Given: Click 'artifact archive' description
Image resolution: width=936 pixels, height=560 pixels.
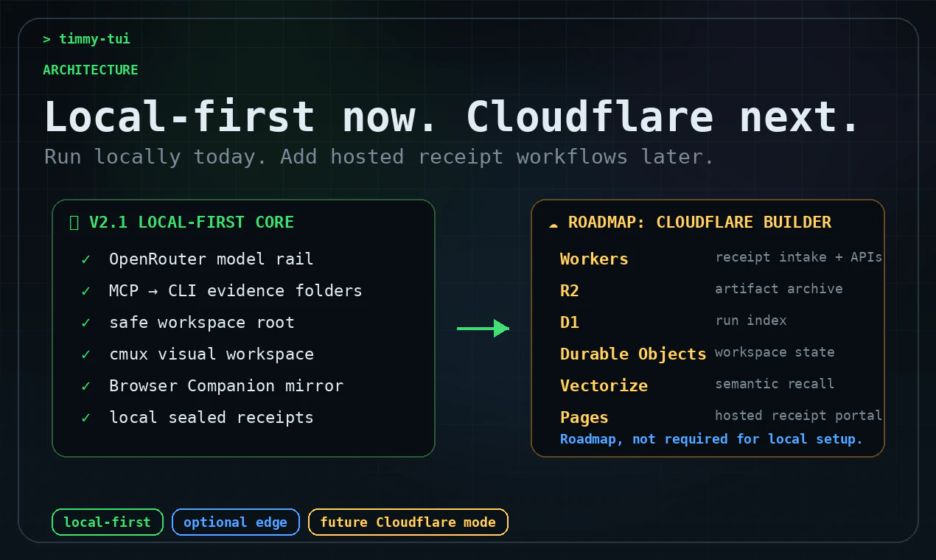Looking at the screenshot, I should tap(779, 289).
